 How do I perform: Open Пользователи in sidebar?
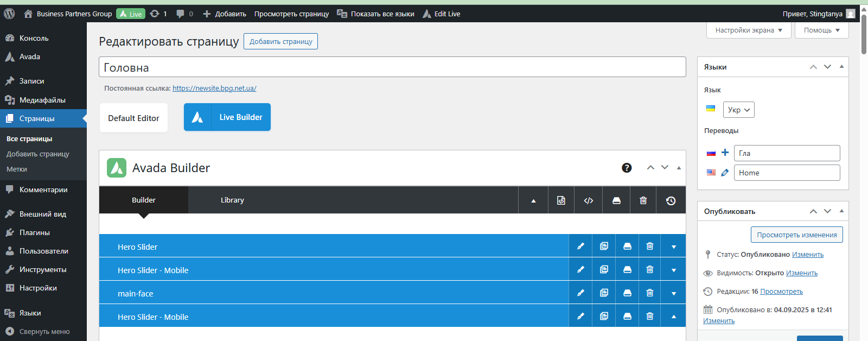(x=43, y=251)
